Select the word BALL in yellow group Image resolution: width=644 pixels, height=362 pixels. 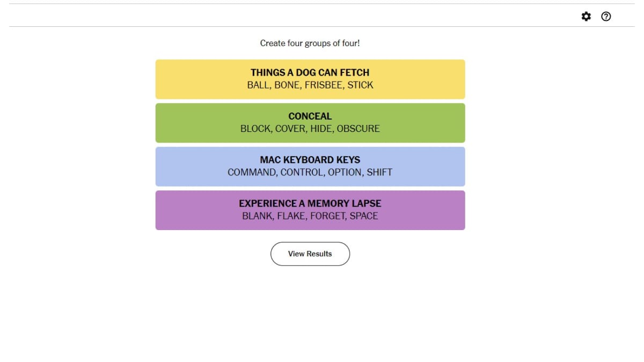258,85
